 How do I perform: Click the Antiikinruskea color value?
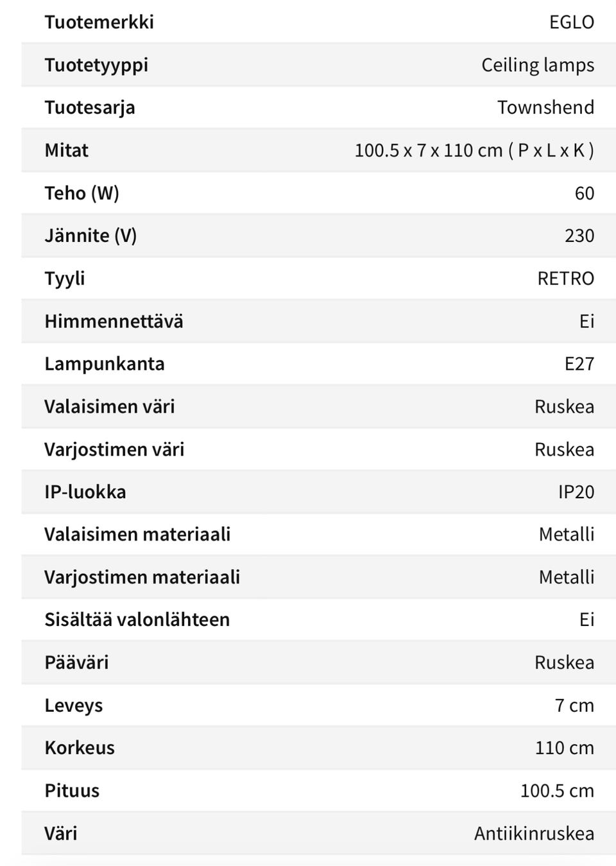pos(534,833)
